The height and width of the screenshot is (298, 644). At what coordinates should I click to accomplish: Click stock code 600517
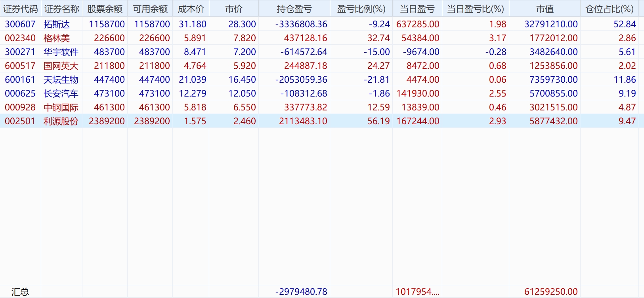coord(20,66)
